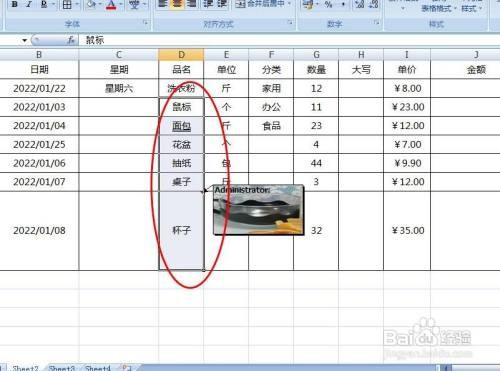Viewport: 500px width, 371px height.
Task: Select cell containing 抽纸
Action: click(181, 163)
